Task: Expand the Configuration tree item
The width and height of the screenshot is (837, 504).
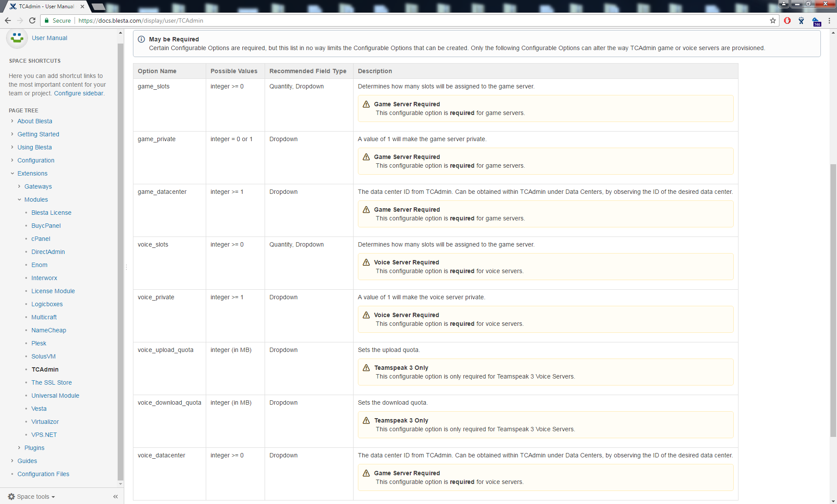Action: point(12,160)
